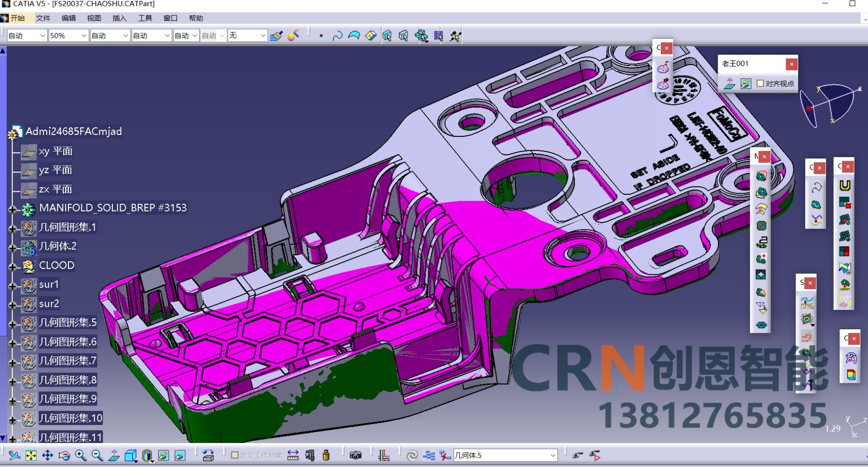Select 几何图形集.10 in the tree
868x467 pixels.
pos(71,418)
